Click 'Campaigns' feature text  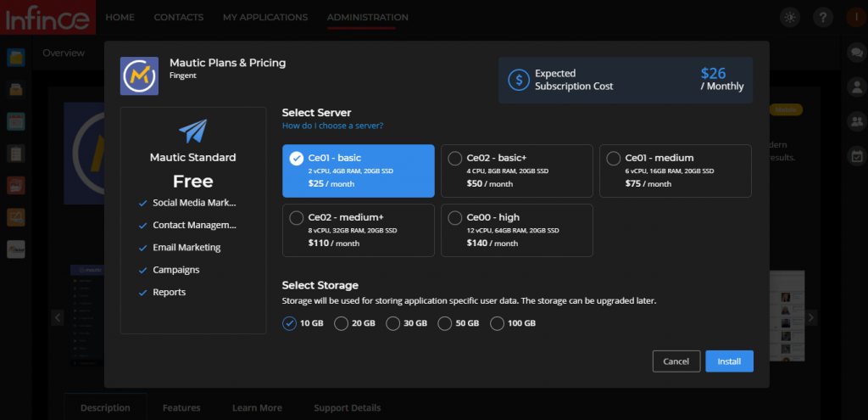tap(176, 270)
